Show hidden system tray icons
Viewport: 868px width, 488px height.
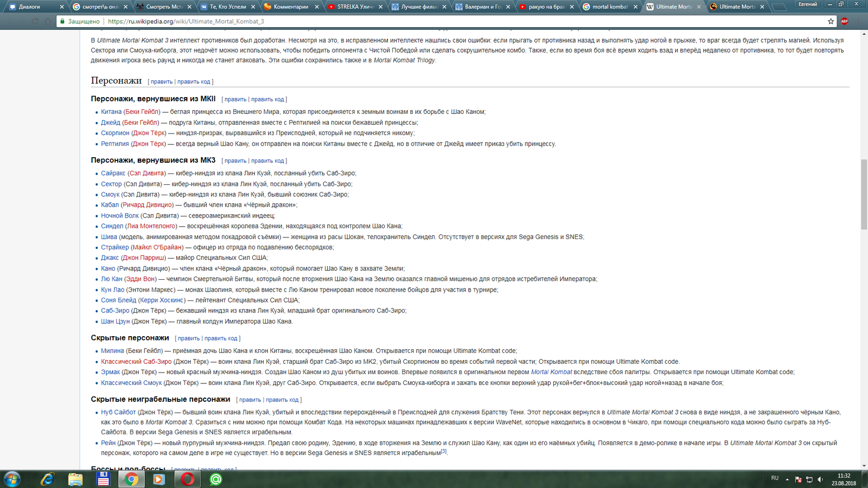(787, 479)
